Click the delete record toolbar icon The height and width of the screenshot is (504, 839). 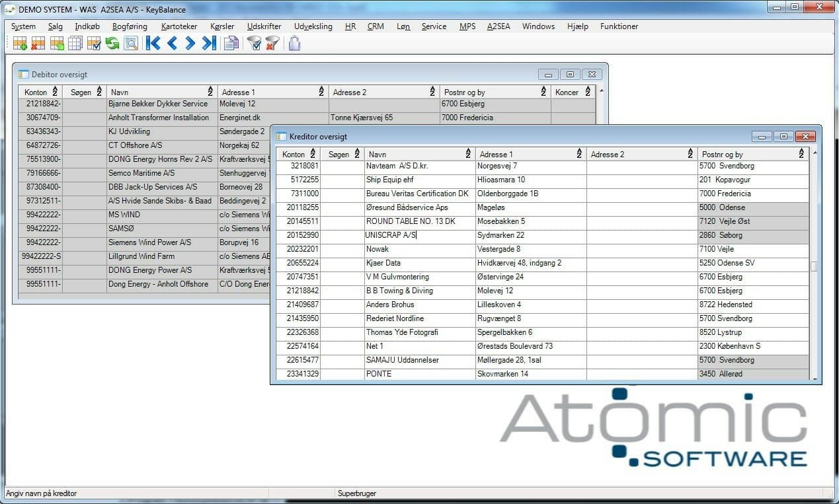38,42
